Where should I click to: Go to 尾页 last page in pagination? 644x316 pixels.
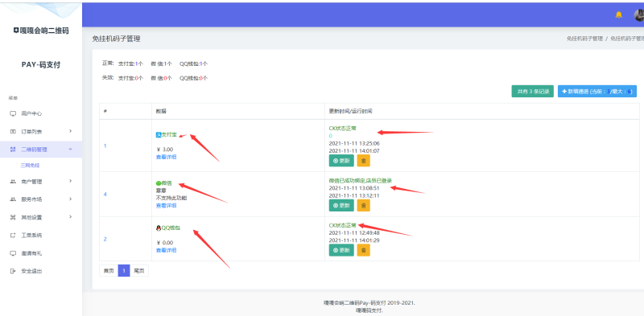pyautogui.click(x=139, y=271)
